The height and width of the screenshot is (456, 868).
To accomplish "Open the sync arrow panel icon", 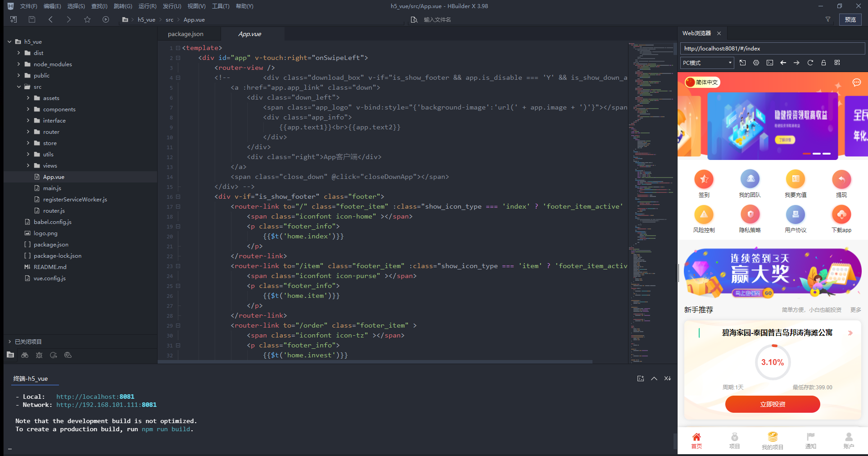I will click(x=54, y=355).
